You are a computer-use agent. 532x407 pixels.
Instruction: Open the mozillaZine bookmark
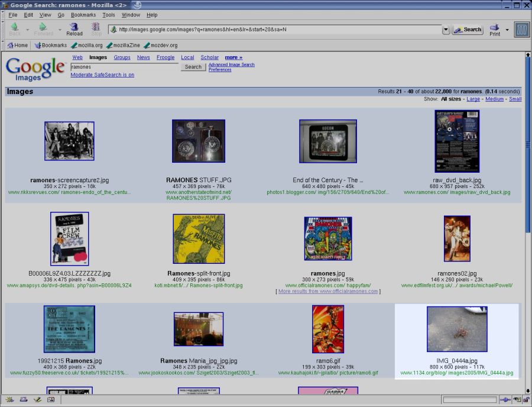click(x=123, y=45)
